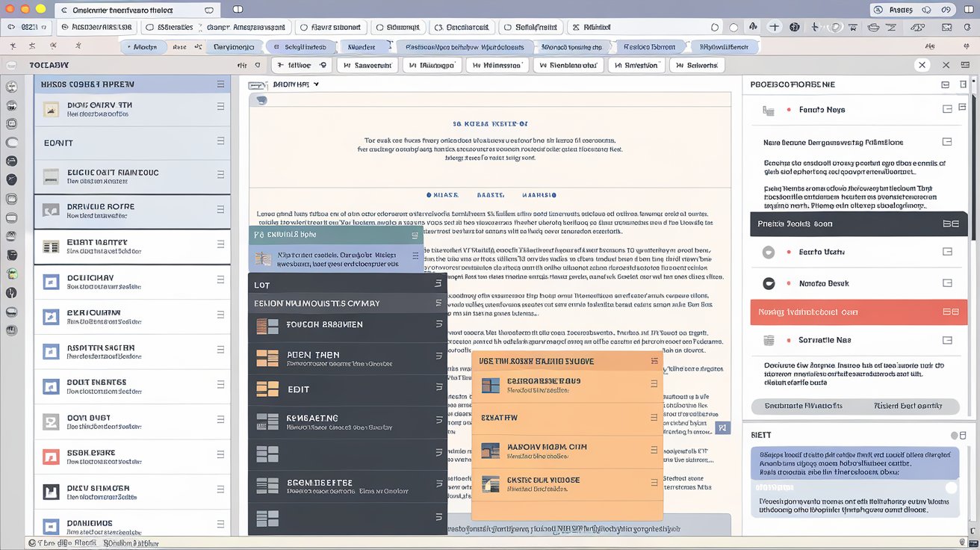Check the square box on Earcto Ueatr row
This screenshot has width=980, height=550.
(x=947, y=253)
